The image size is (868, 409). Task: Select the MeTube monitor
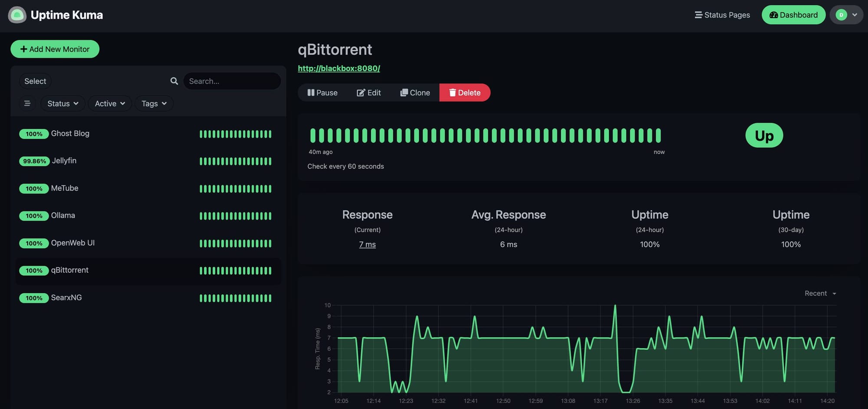[148, 188]
